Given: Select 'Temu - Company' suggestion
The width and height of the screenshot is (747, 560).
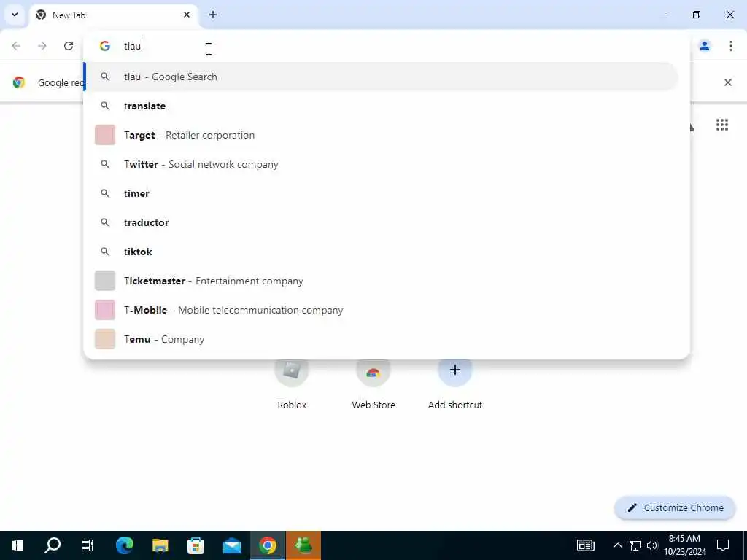Looking at the screenshot, I should [x=381, y=339].
